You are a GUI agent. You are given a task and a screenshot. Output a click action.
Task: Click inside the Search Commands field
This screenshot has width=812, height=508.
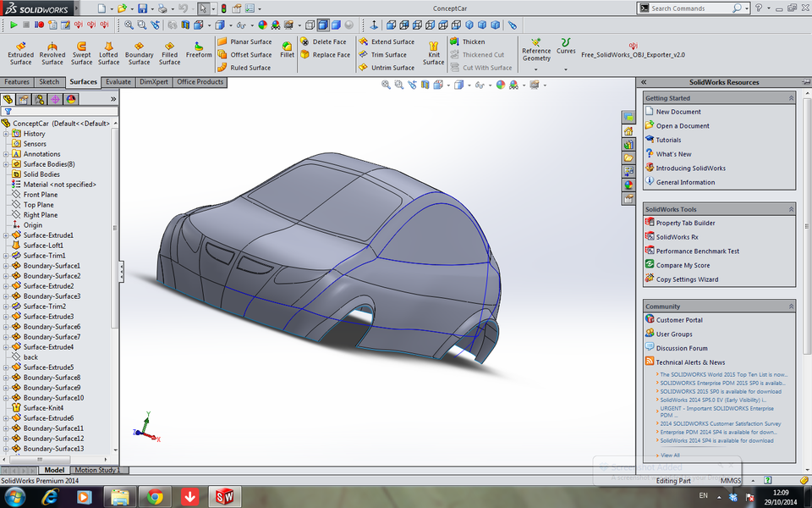point(689,8)
